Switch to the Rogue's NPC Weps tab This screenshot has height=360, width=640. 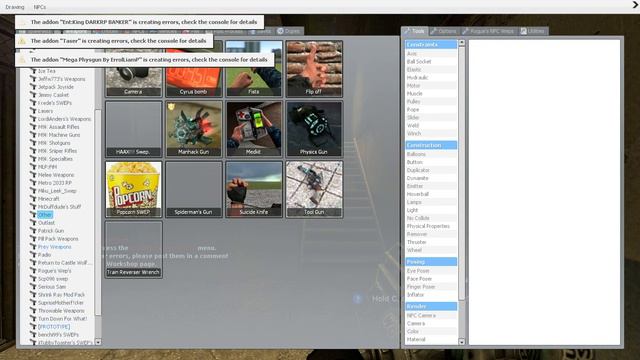489,31
